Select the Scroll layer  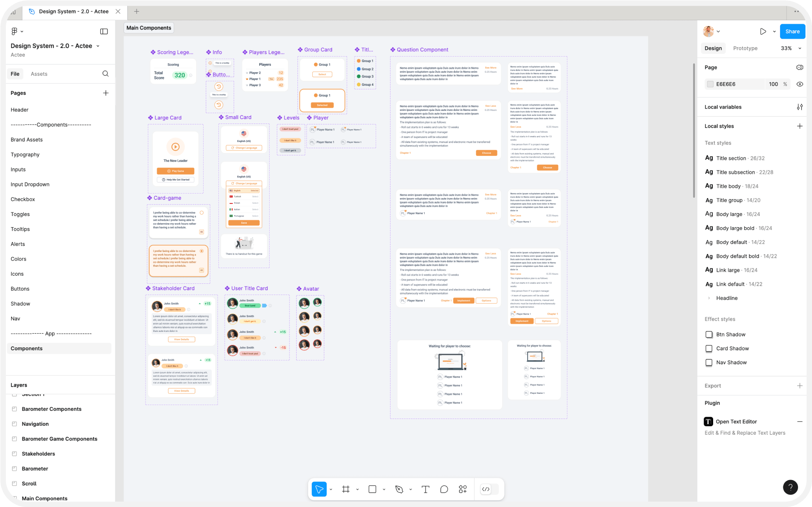click(29, 484)
